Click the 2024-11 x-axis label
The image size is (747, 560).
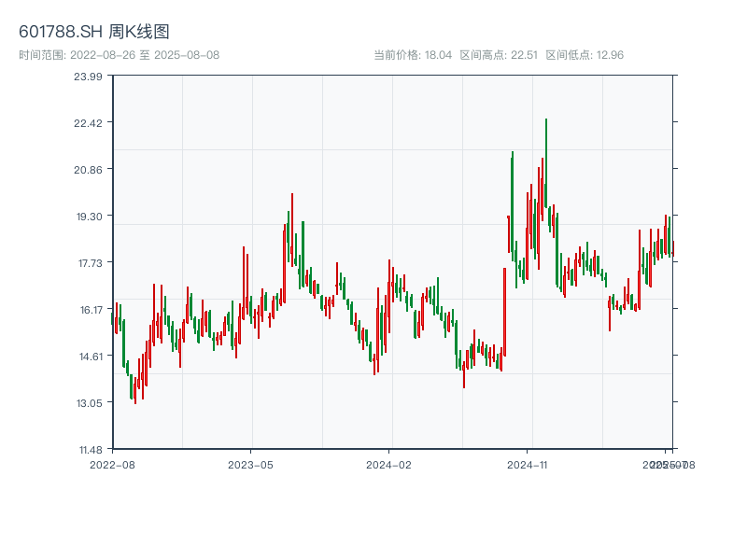coord(527,465)
